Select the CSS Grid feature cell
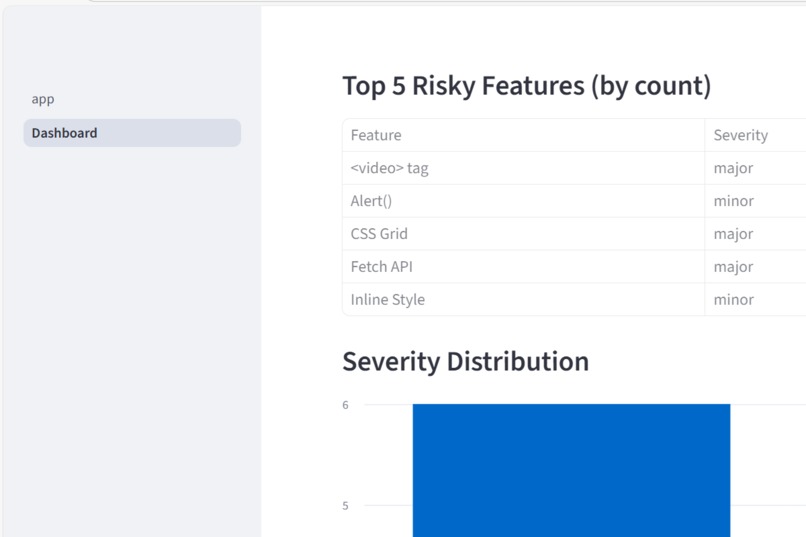The width and height of the screenshot is (806, 537). coord(523,234)
